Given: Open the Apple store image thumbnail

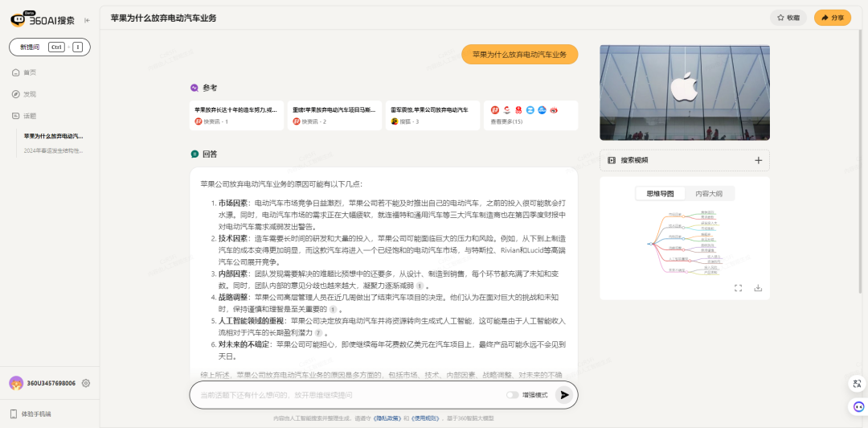Looking at the screenshot, I should (x=684, y=93).
